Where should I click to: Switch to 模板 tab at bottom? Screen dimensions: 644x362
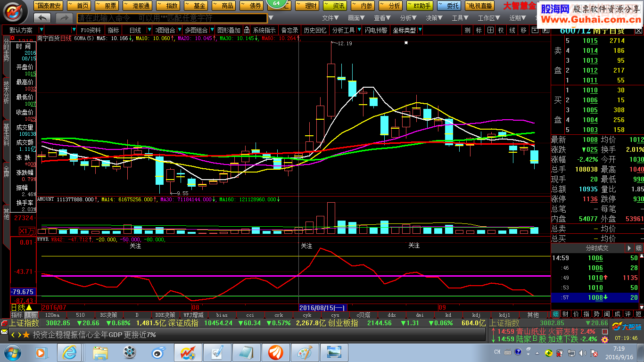[31, 315]
